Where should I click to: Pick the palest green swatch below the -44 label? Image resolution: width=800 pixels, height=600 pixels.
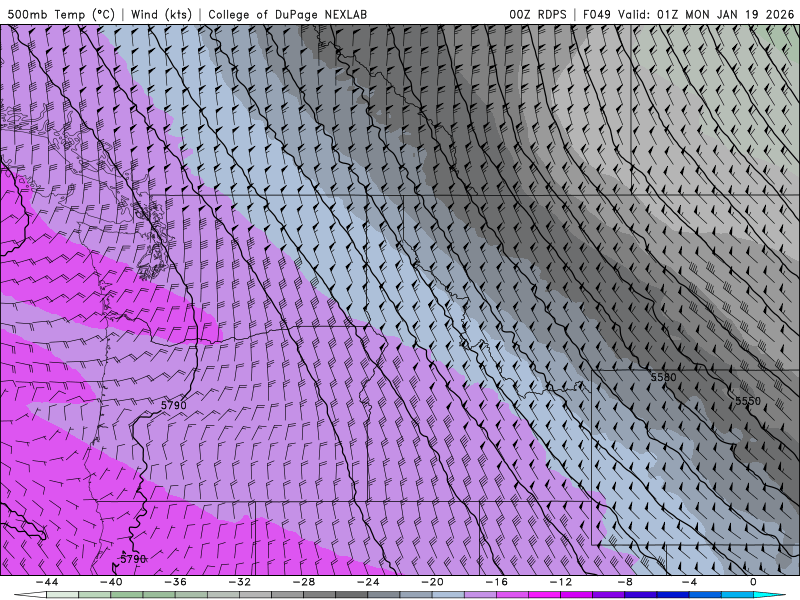[62, 595]
